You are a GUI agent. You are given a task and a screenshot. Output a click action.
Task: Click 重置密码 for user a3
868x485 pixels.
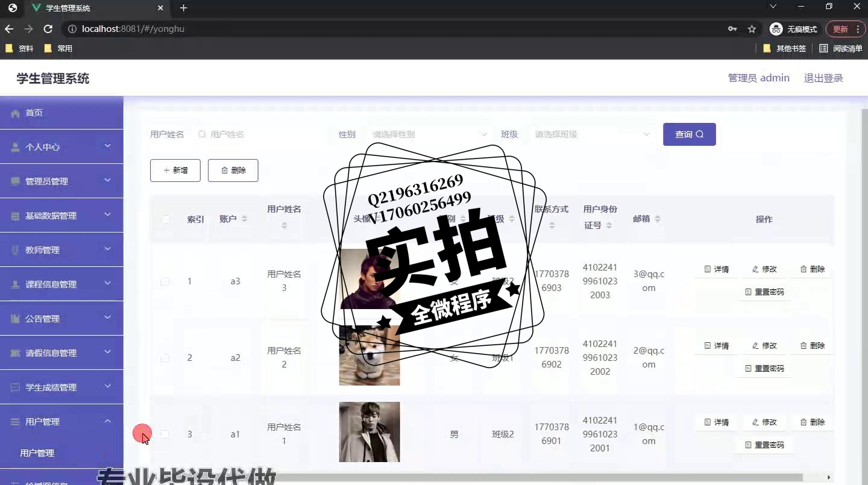[x=764, y=292]
